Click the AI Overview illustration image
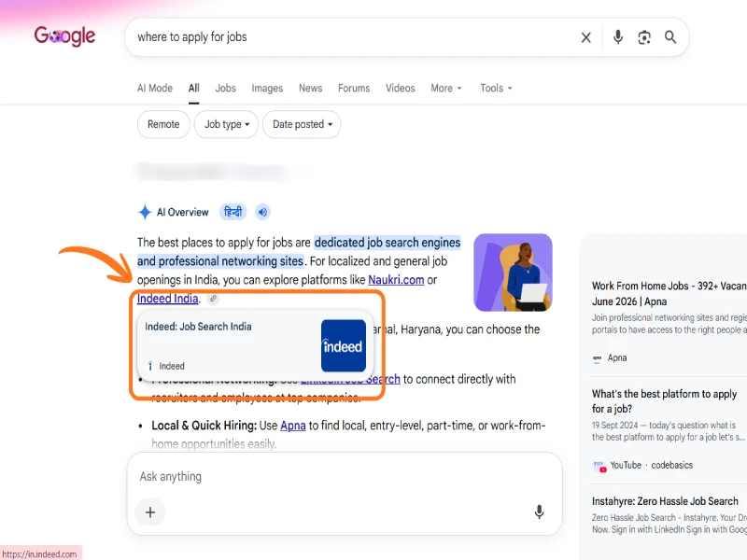Image resolution: width=747 pixels, height=560 pixels. (513, 273)
